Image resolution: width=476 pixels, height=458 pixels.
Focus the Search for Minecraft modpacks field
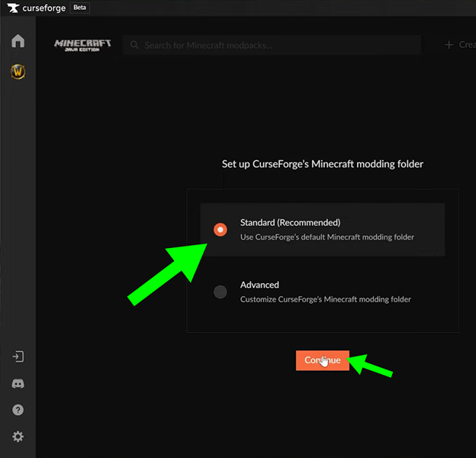coord(275,45)
